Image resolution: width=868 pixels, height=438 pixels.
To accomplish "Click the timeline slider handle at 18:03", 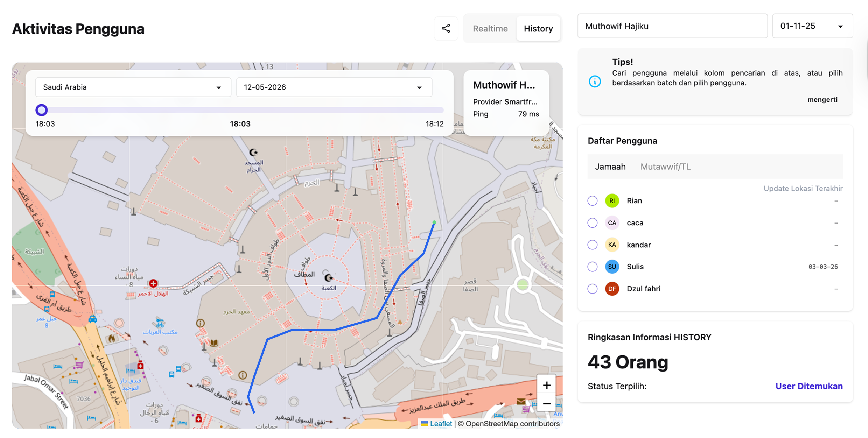I will point(42,110).
